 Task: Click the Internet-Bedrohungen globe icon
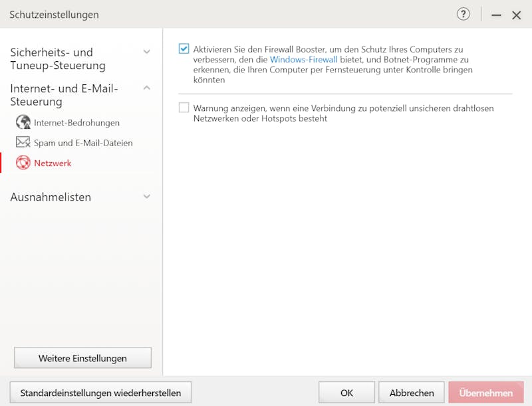pyautogui.click(x=23, y=122)
